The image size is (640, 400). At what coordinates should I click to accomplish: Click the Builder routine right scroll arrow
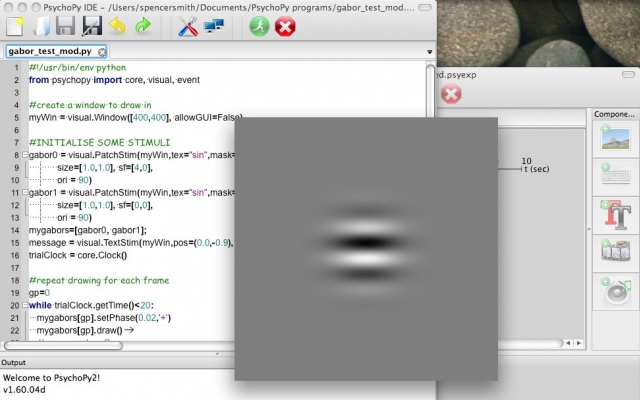pos(579,343)
